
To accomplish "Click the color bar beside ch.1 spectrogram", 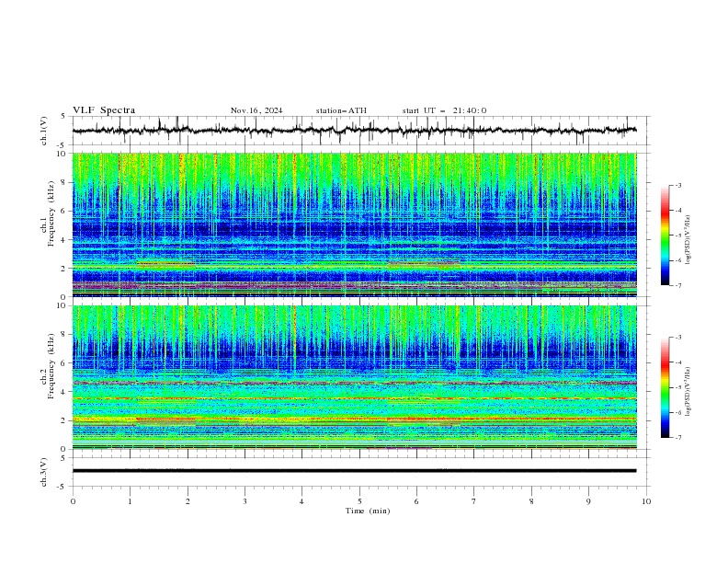I will click(665, 236).
